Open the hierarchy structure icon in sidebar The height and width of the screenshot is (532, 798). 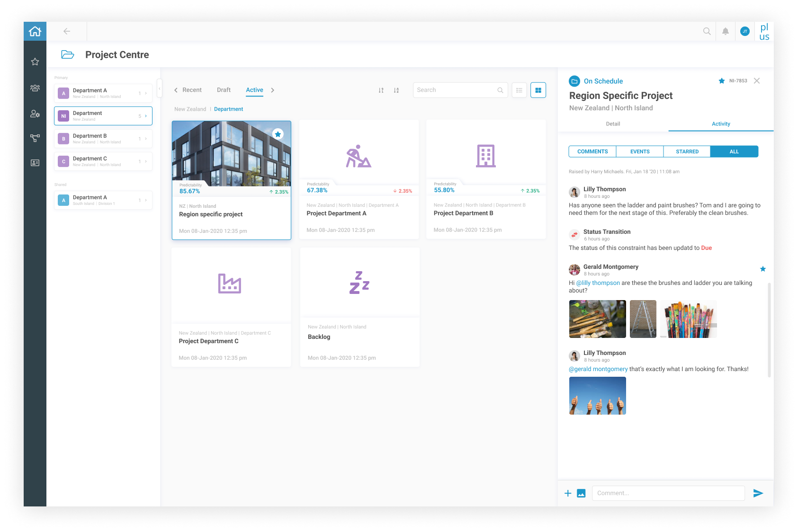pyautogui.click(x=35, y=138)
